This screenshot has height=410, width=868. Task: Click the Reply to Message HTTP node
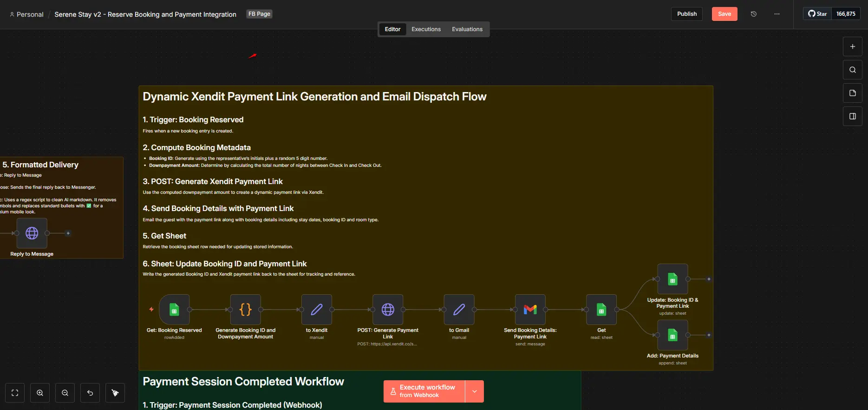32,233
